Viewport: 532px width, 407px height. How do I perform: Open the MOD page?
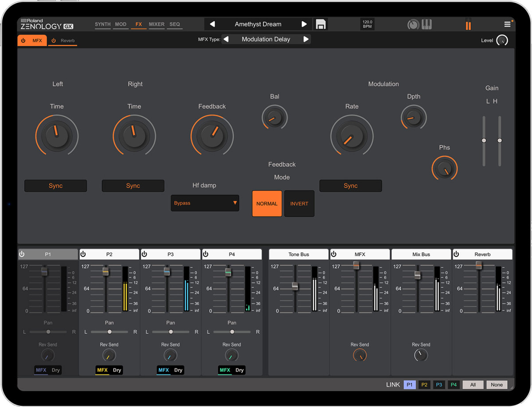point(121,24)
